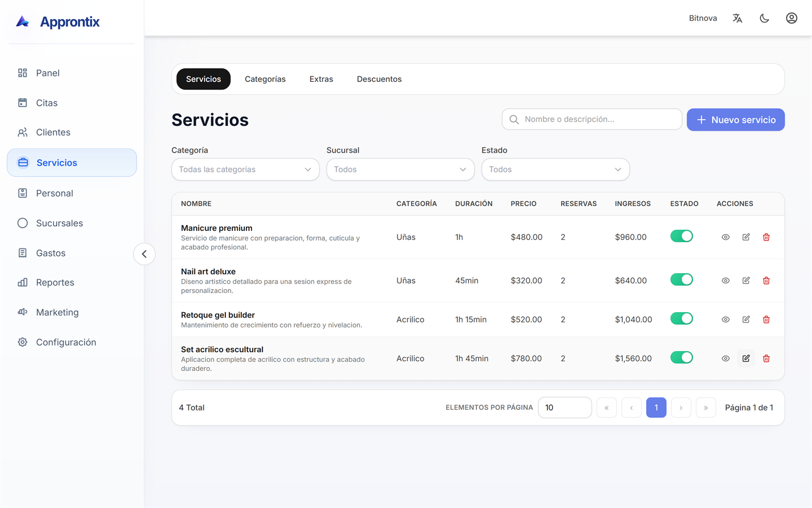Image resolution: width=812 pixels, height=508 pixels.
Task: Disable Retoque gel builder status toggle
Action: (x=681, y=319)
